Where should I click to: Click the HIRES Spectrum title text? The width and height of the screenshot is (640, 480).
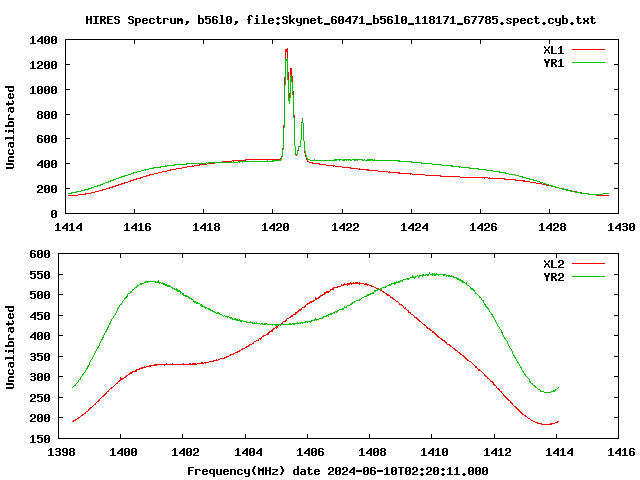click(340, 20)
